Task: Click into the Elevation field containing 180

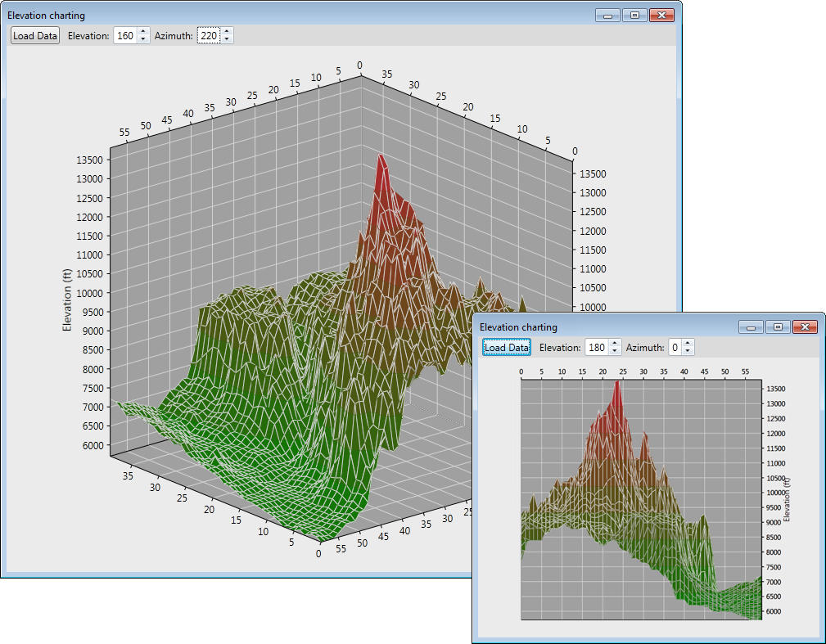Action: (597, 348)
